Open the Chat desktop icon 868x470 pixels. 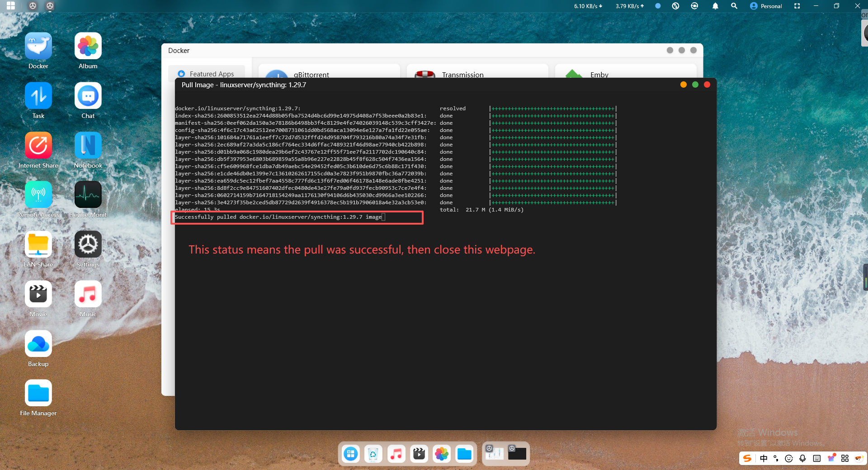click(88, 96)
